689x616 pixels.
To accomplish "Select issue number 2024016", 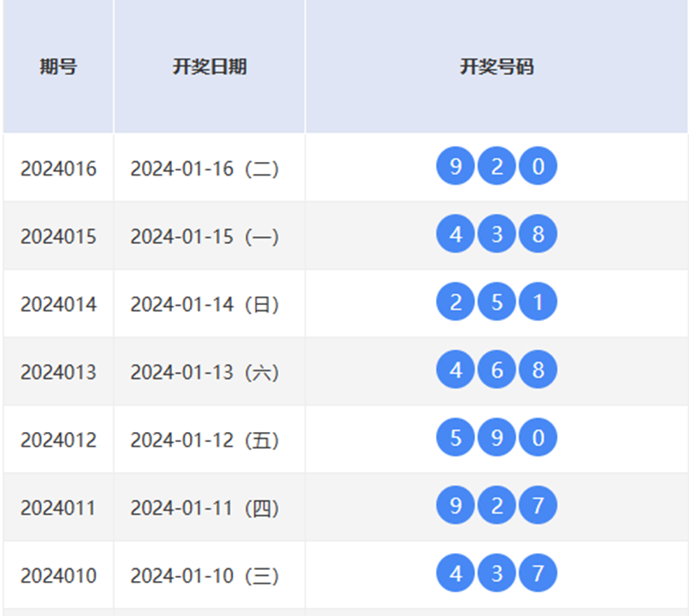I will [x=58, y=169].
